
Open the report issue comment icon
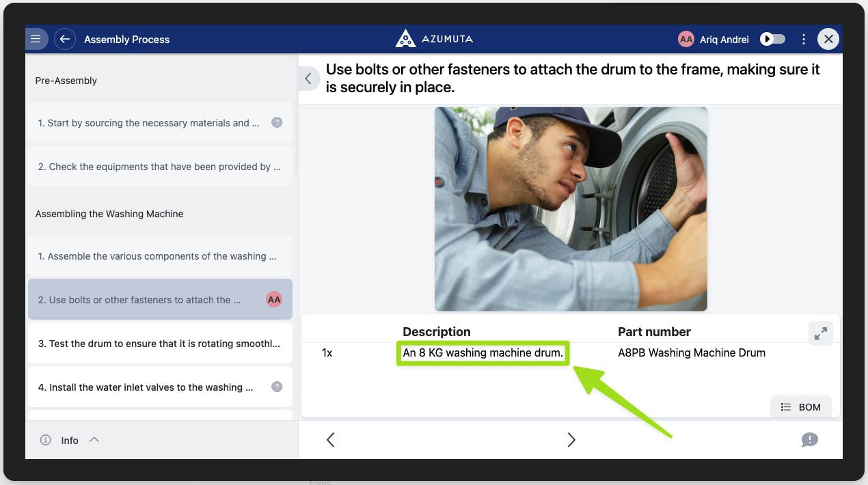pyautogui.click(x=809, y=440)
